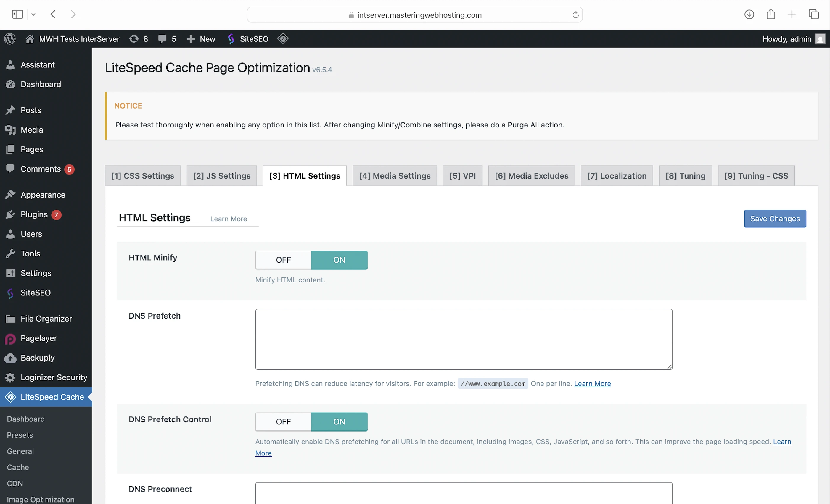This screenshot has height=504, width=830.
Task: Click the Save Changes button
Action: (775, 219)
